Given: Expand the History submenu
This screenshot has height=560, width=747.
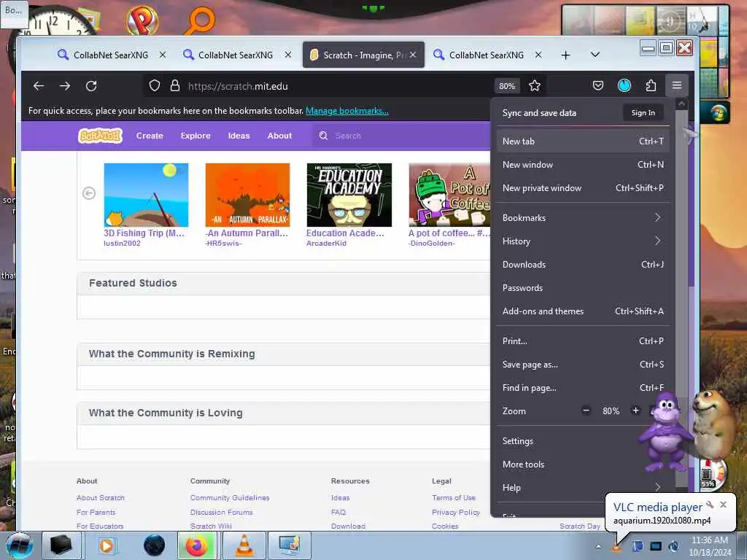Looking at the screenshot, I should tap(583, 241).
